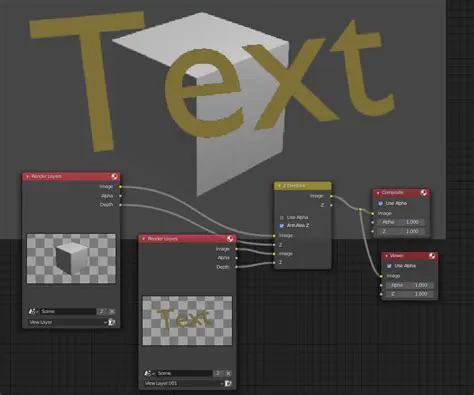Uncheck Use Alpha in Composite node
Viewport: 474px width, 395px height.
380,203
